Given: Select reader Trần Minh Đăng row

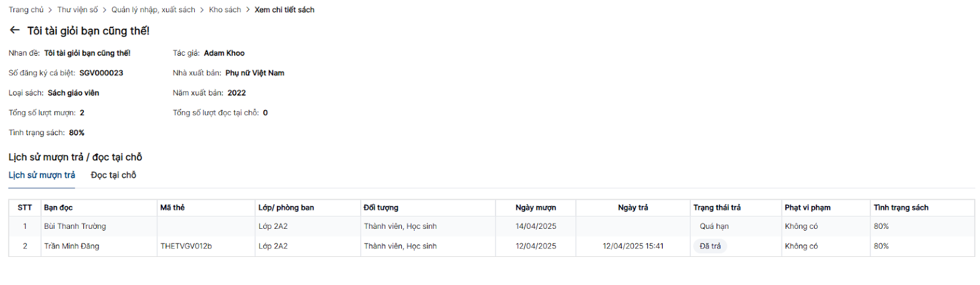Looking at the screenshot, I should click(x=71, y=246).
